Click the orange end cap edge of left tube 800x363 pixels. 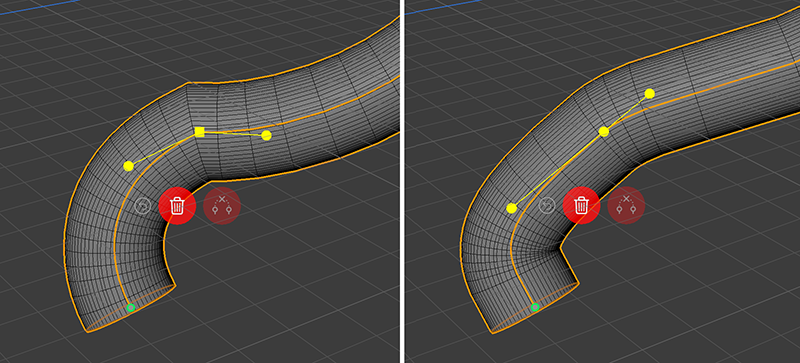(x=130, y=309)
